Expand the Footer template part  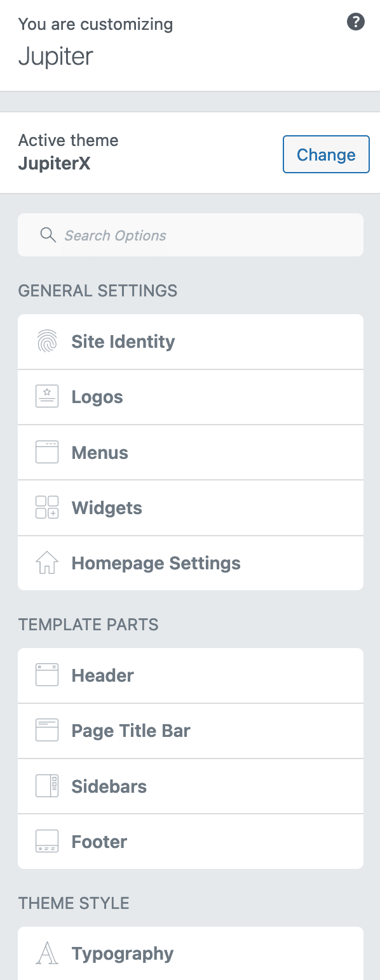pyautogui.click(x=99, y=841)
